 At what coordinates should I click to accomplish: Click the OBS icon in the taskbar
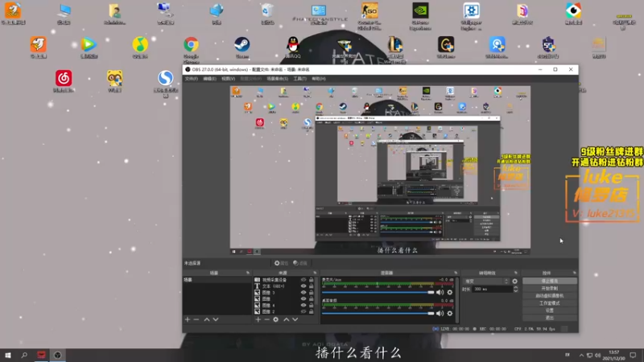point(57,355)
